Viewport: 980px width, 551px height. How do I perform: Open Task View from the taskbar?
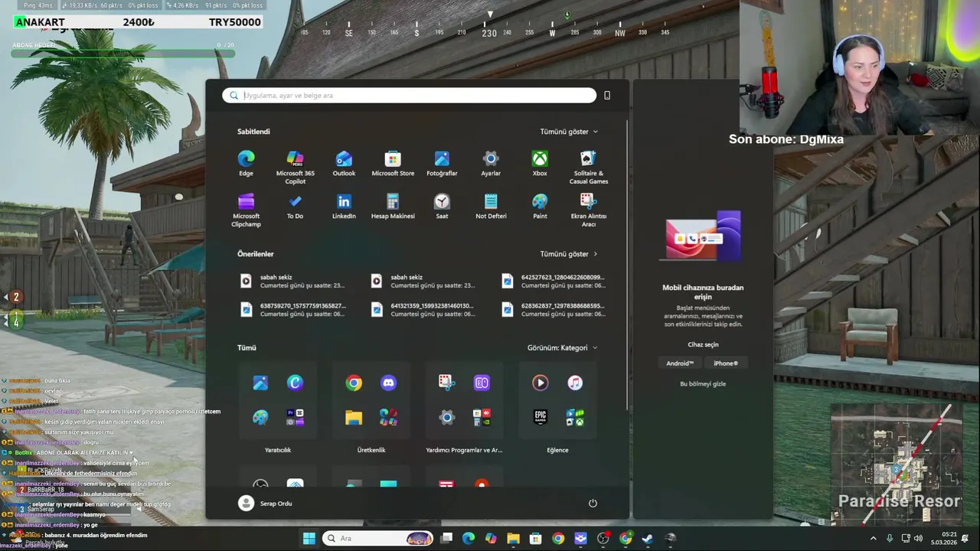pos(446,538)
